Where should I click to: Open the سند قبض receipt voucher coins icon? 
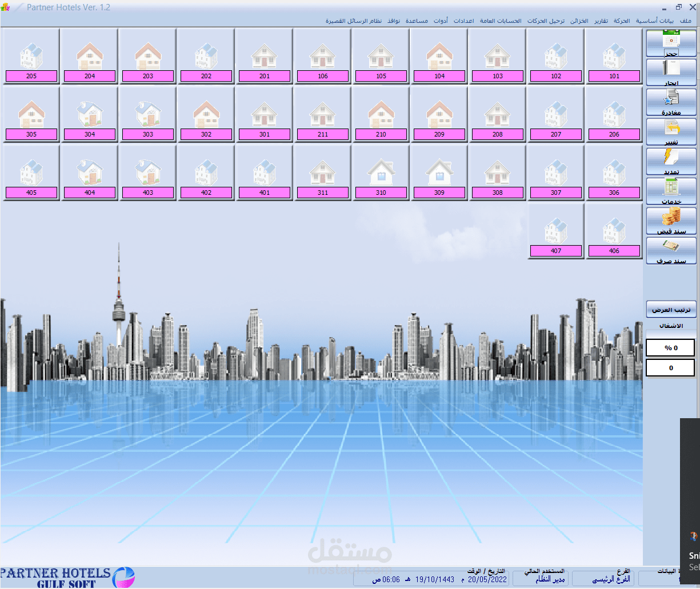(671, 222)
